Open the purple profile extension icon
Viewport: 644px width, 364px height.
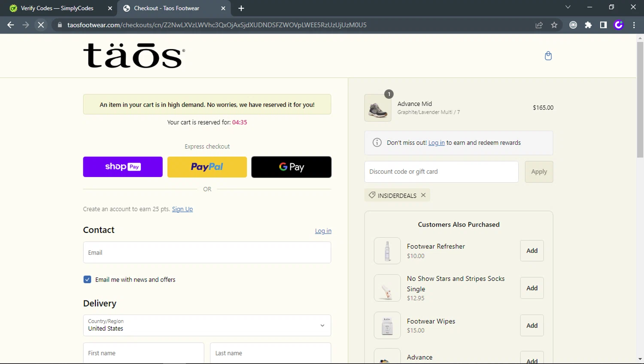[x=619, y=25]
